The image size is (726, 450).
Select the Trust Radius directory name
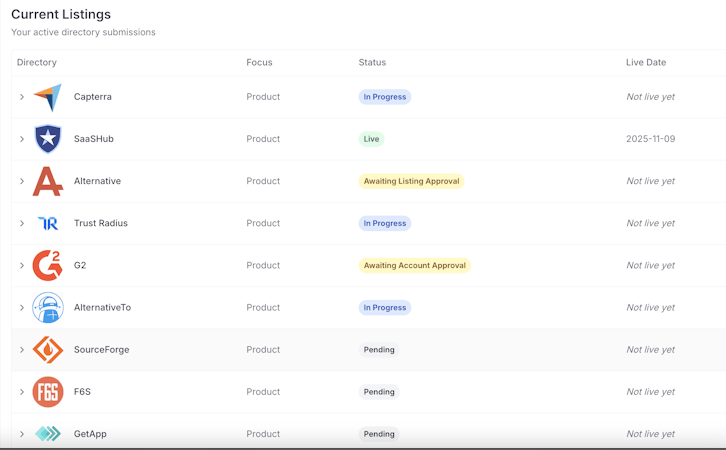(x=100, y=223)
